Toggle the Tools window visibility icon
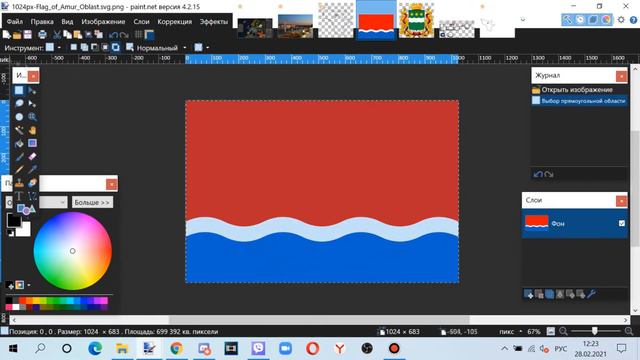The height and width of the screenshot is (360, 640). 568,20
